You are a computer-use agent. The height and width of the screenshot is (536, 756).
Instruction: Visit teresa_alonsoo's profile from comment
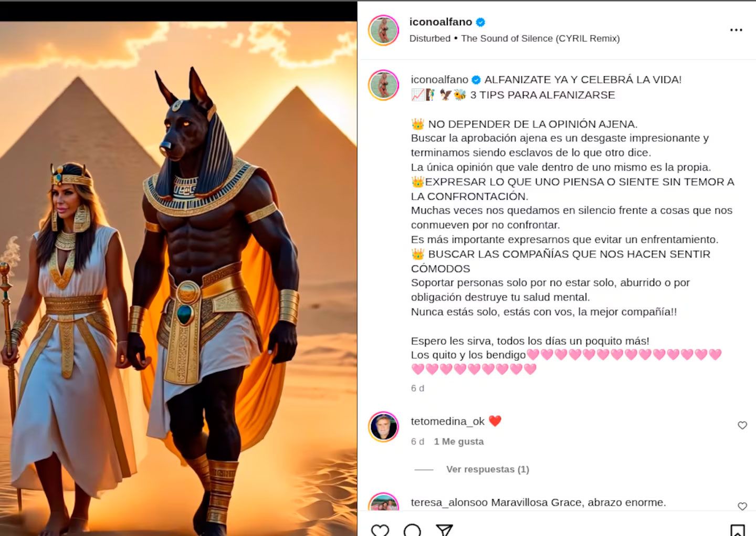pos(449,502)
